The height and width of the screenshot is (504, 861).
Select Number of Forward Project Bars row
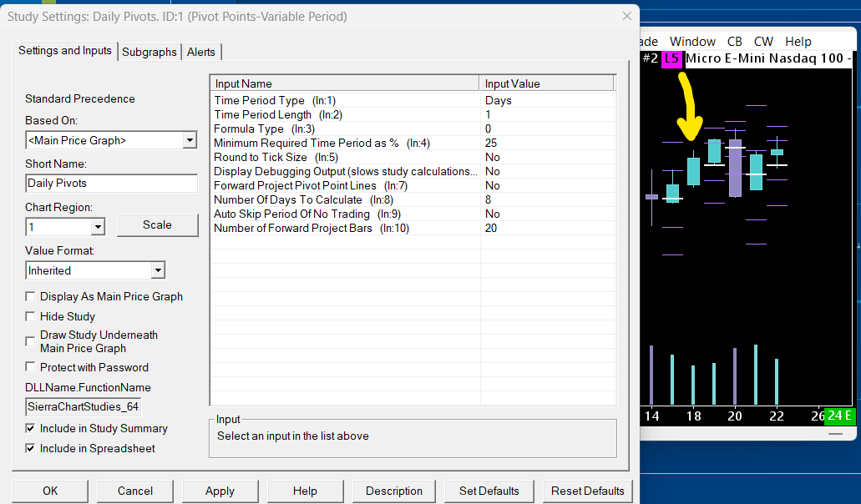point(413,229)
